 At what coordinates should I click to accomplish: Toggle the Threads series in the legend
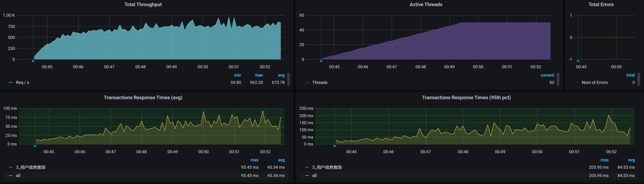pos(320,83)
